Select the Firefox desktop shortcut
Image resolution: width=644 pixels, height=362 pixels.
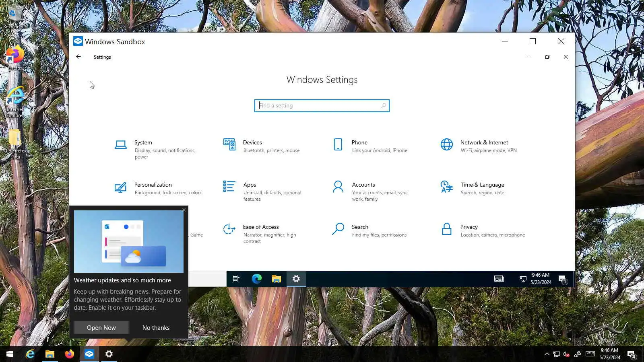[15, 58]
